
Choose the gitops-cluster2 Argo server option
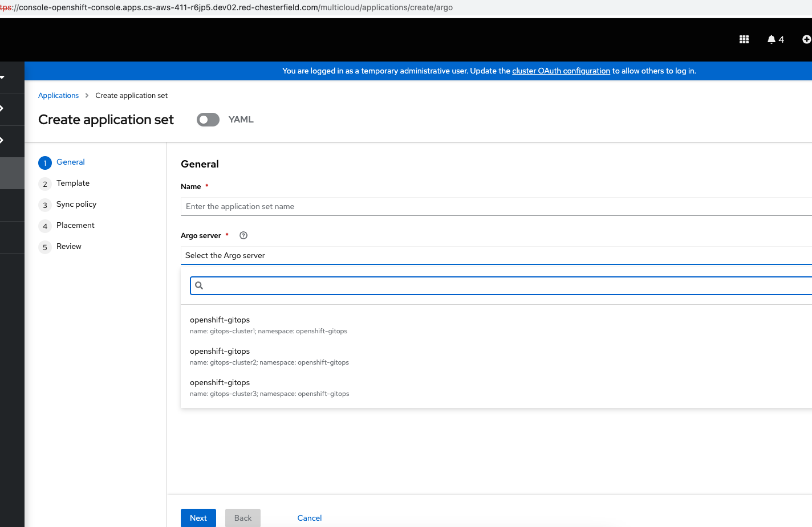pyautogui.click(x=496, y=356)
